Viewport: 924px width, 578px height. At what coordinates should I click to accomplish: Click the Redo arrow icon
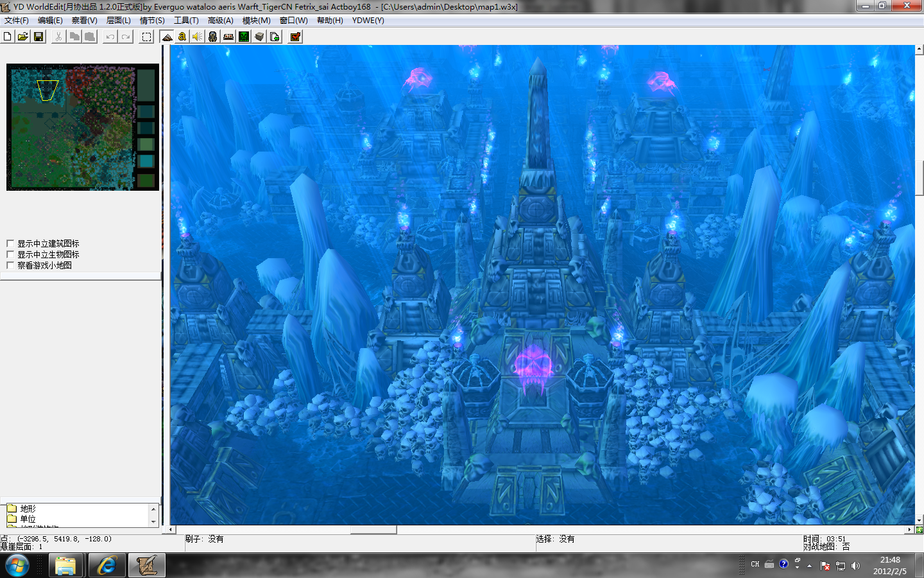(126, 37)
